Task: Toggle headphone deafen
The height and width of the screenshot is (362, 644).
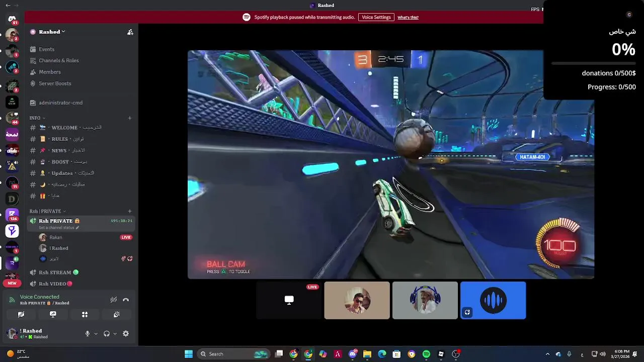Action: click(107, 333)
